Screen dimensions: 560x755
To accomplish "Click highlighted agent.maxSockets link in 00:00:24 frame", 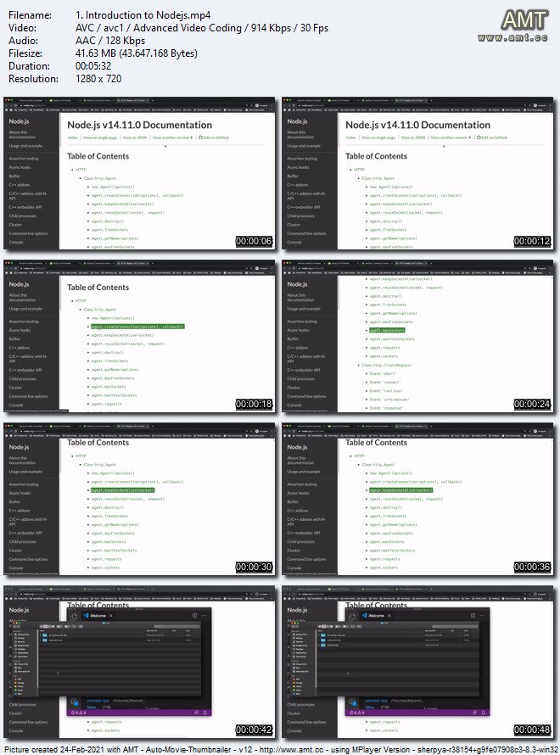I will 387,330.
